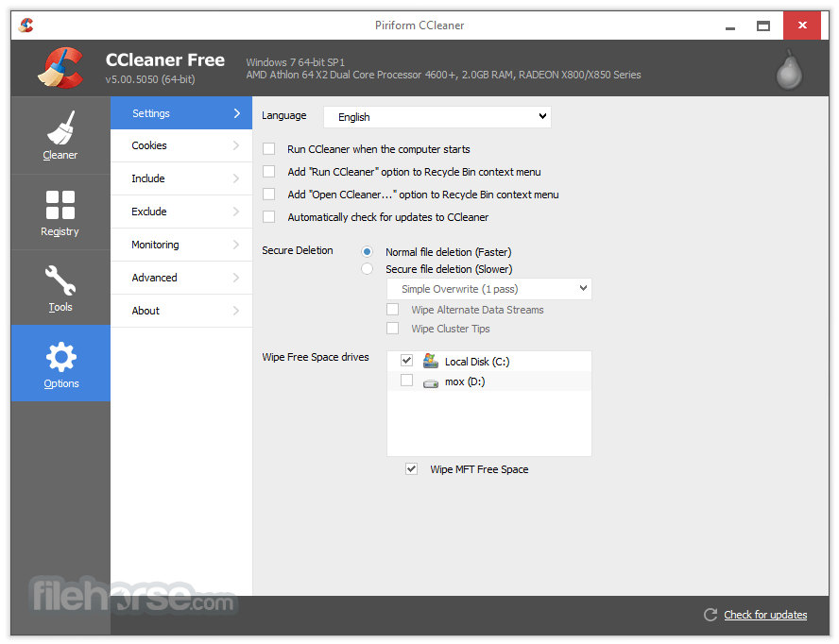Click the chevron on the Exclude row
Screen dimensions: 839x644
coord(236,212)
